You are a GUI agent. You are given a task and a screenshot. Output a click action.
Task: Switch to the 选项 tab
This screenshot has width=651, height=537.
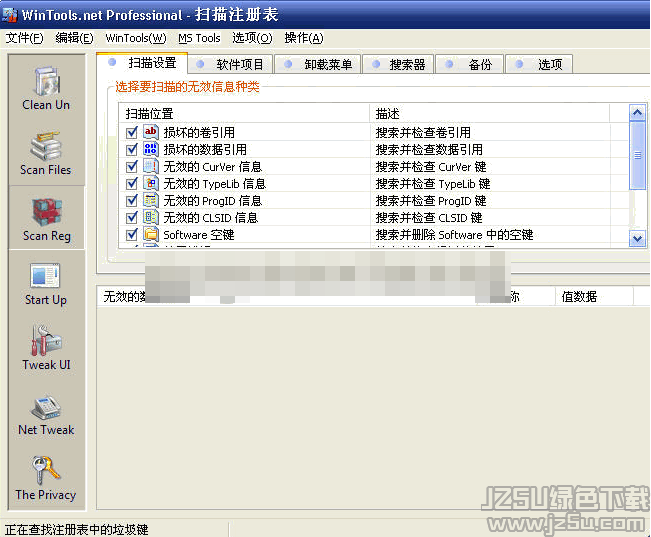pos(539,64)
